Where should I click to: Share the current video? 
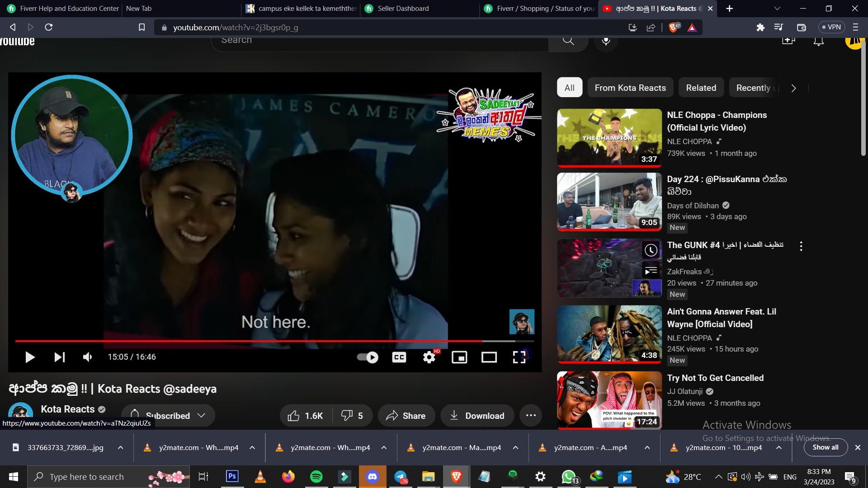[406, 416]
